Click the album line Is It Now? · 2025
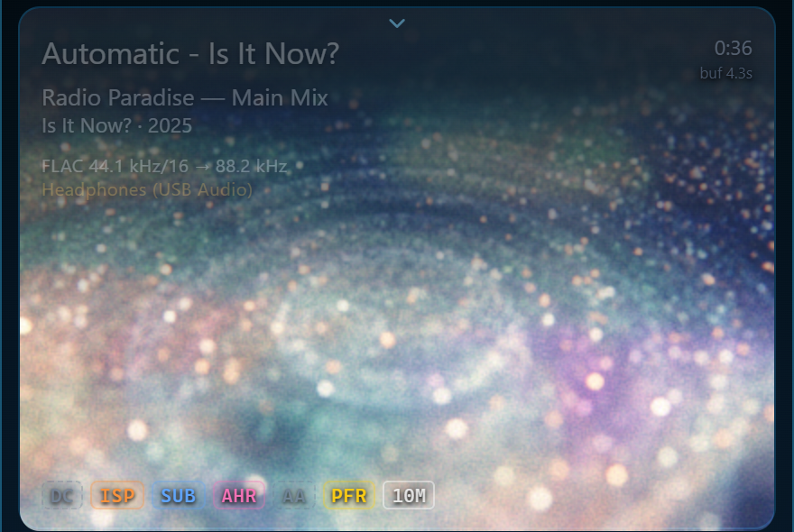 117,125
